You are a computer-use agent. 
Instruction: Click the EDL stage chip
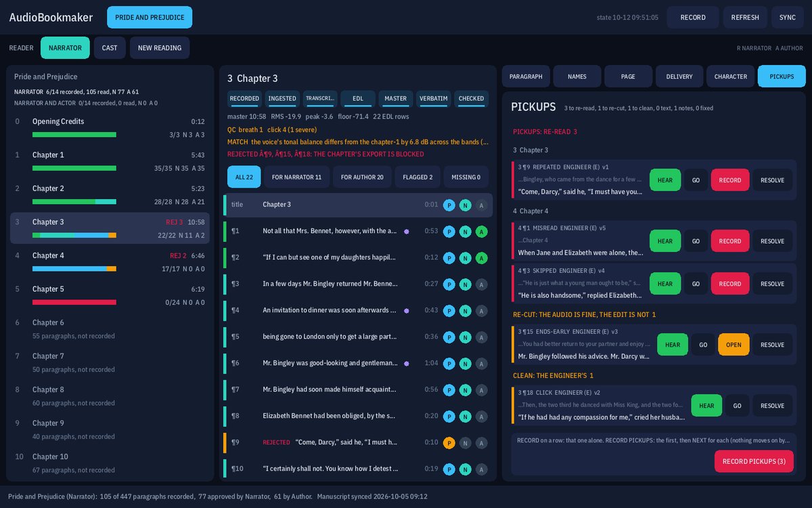[358, 99]
